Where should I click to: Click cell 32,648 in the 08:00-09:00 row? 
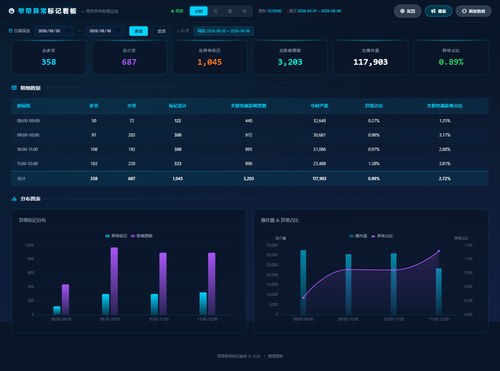click(319, 121)
